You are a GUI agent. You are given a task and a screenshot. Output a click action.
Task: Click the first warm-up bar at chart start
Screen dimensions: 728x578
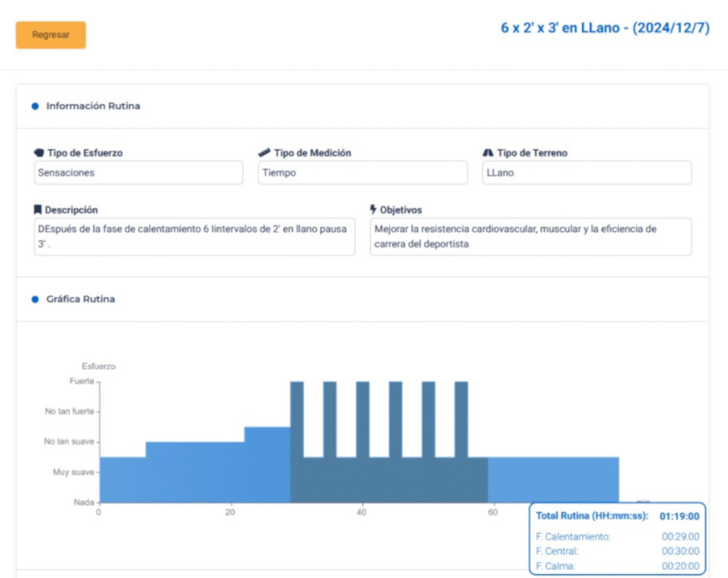click(122, 479)
